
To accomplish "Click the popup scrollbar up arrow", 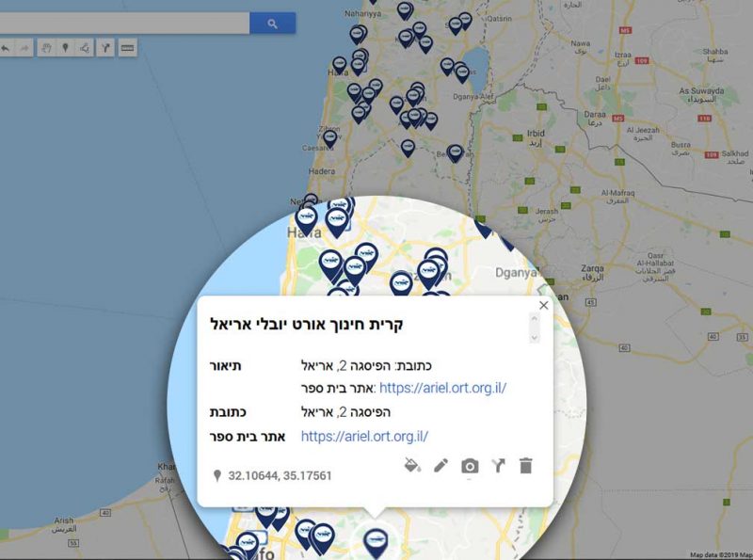I will (534, 318).
